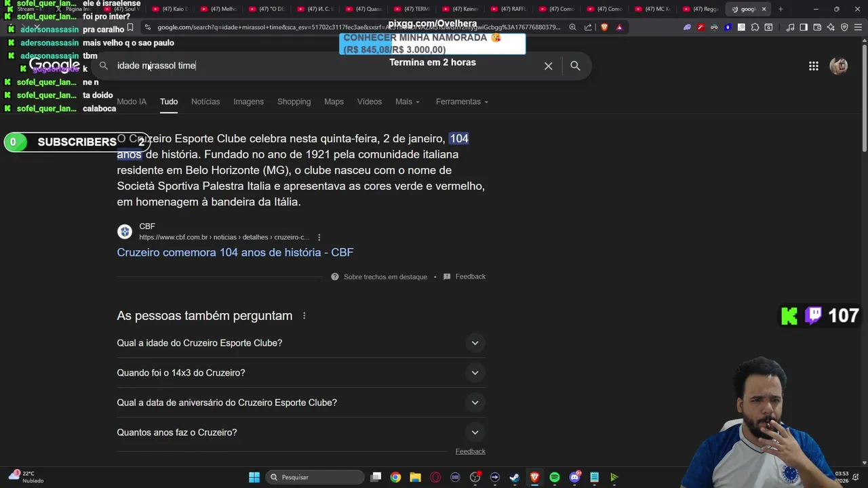Click the Google logo
The image size is (868, 488).
click(54, 66)
